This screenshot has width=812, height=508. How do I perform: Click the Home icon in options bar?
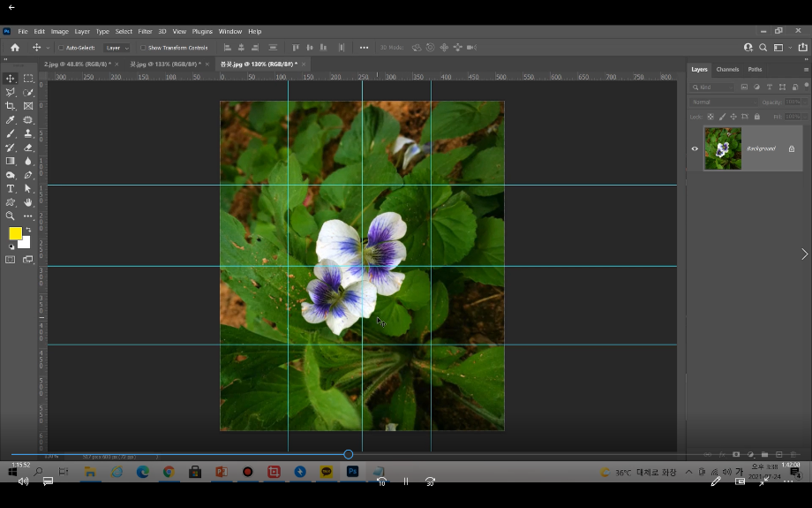15,48
